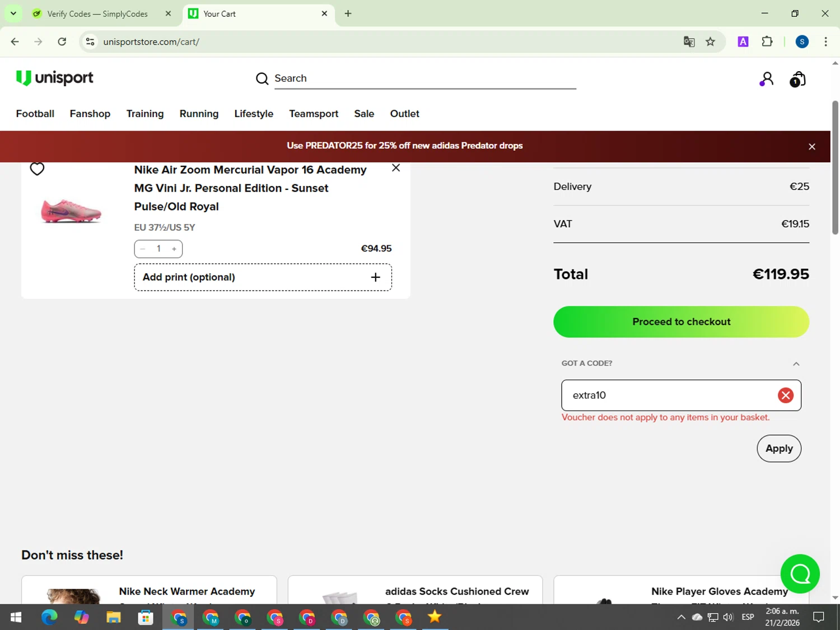The height and width of the screenshot is (630, 840).
Task: Launch Microsoft Edge from taskbar
Action: point(49,617)
